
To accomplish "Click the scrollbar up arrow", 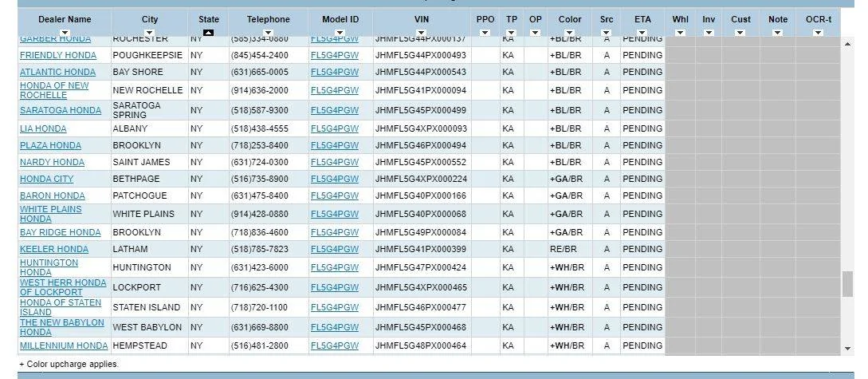I will [847, 44].
